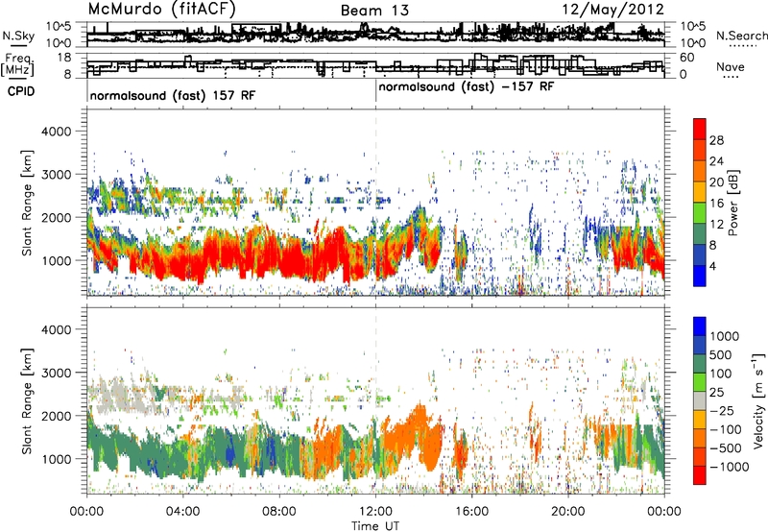
Task: Click the -25 tick on Velocity color bar
Action: pos(721,411)
